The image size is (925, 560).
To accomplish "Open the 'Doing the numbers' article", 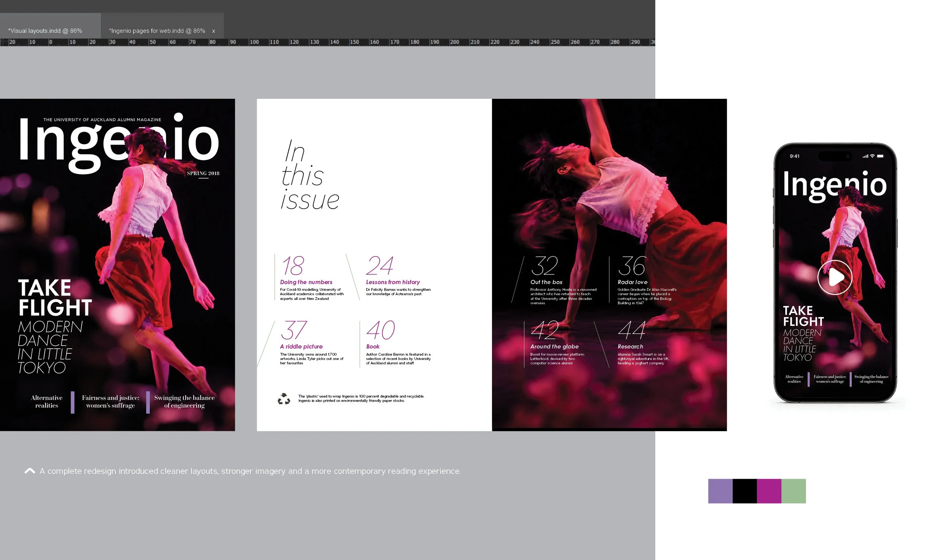I will (x=306, y=282).
